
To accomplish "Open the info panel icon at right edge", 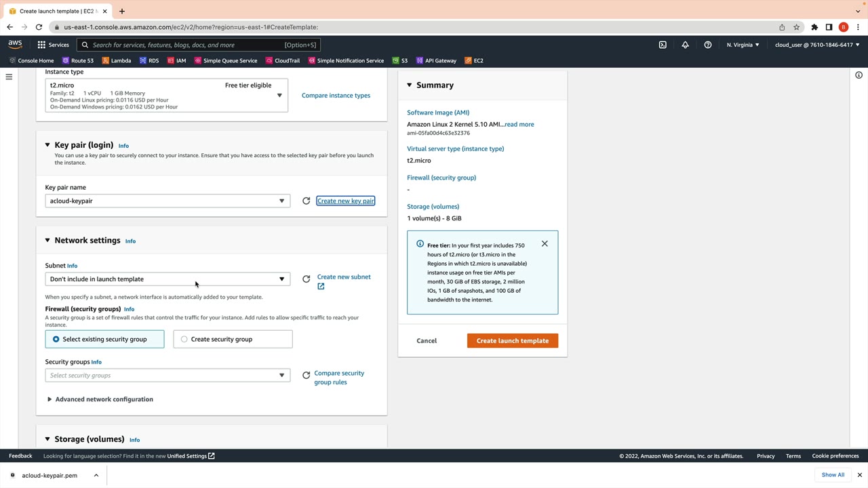I will (x=859, y=75).
